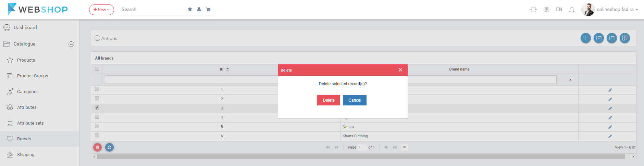Click the blue plus add button

[586, 38]
